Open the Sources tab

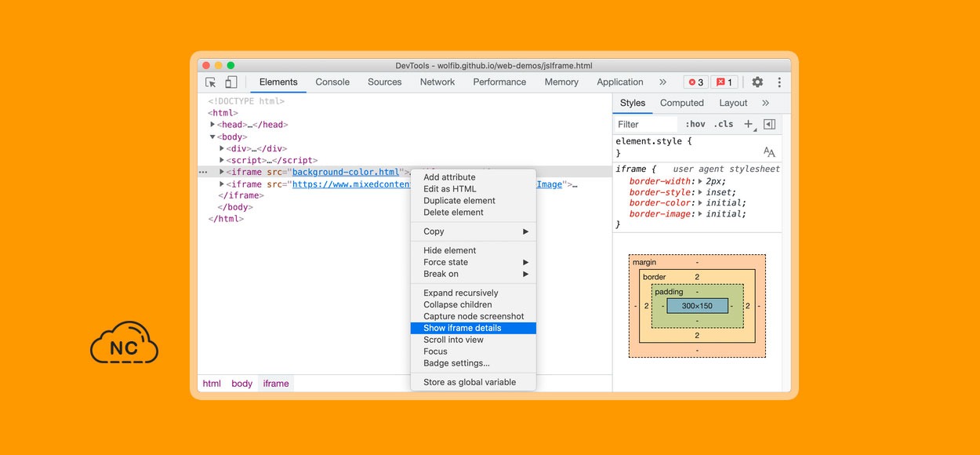tap(384, 82)
